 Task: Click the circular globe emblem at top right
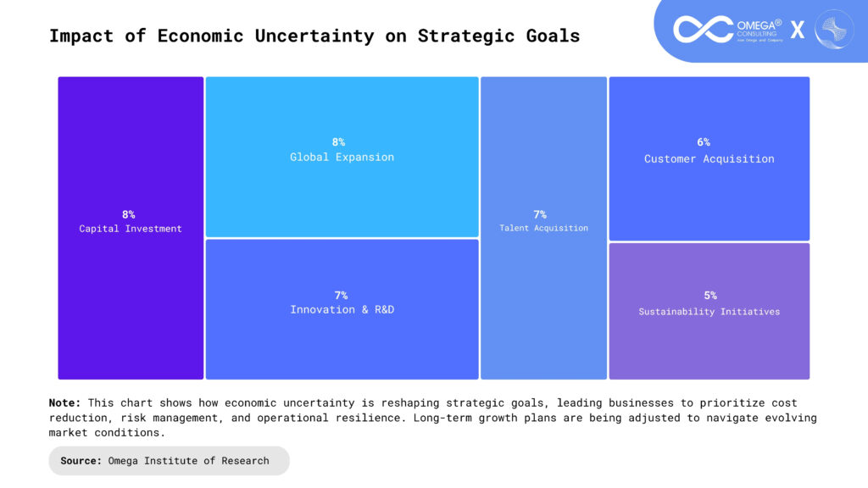tap(834, 29)
